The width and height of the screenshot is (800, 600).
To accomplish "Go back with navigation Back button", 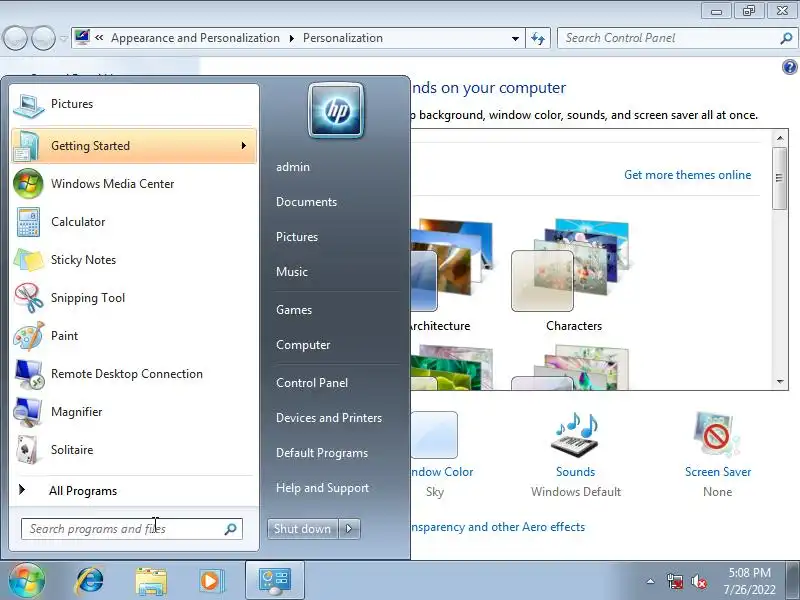I will click(15, 38).
